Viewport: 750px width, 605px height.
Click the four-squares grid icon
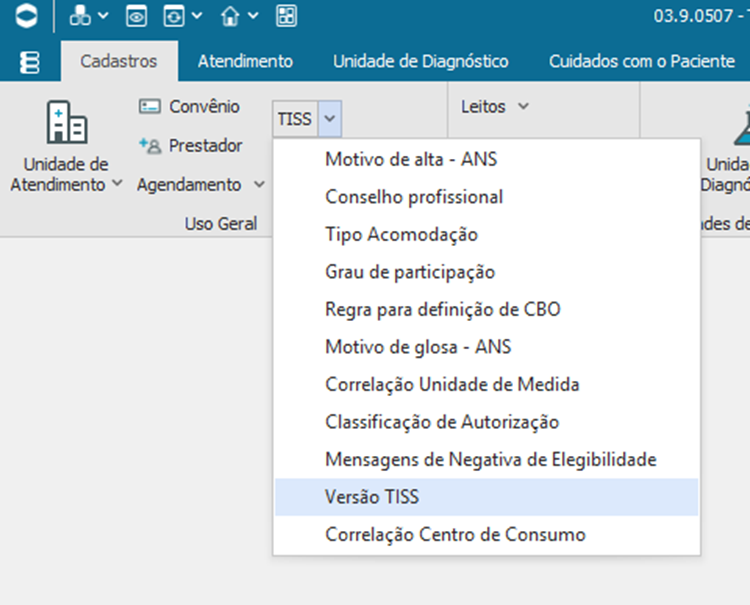coord(286,16)
